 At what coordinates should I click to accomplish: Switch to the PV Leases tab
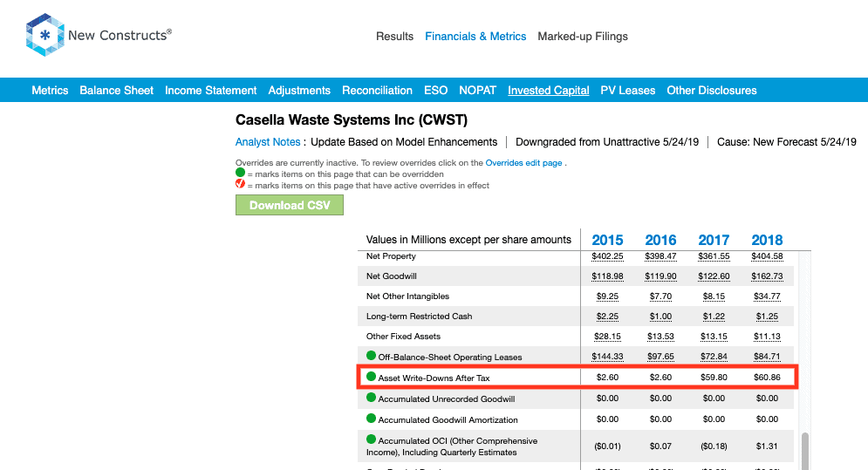pos(628,90)
